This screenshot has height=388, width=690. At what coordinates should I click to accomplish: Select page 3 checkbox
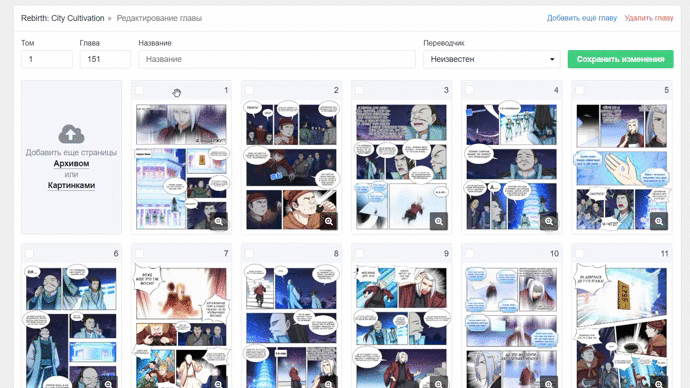tap(360, 90)
